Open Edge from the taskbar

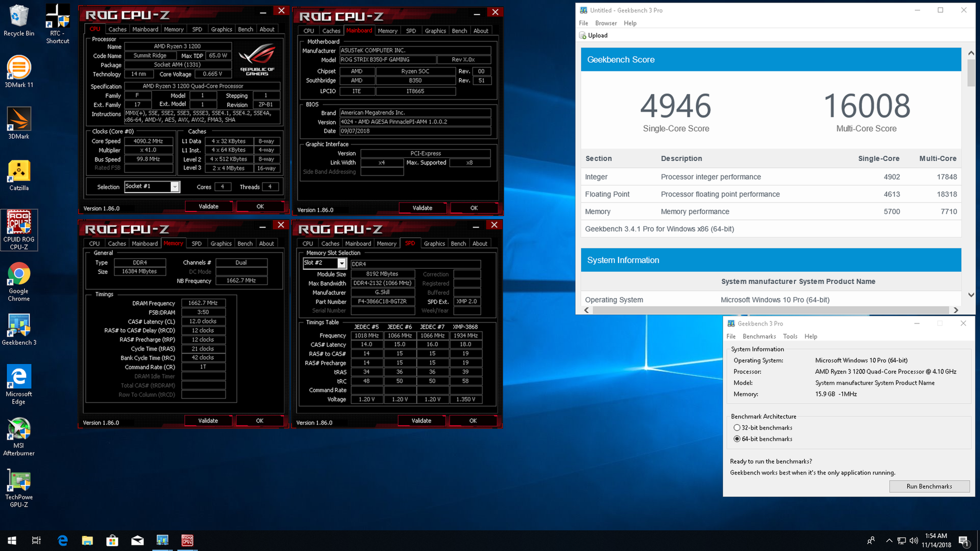click(62, 540)
